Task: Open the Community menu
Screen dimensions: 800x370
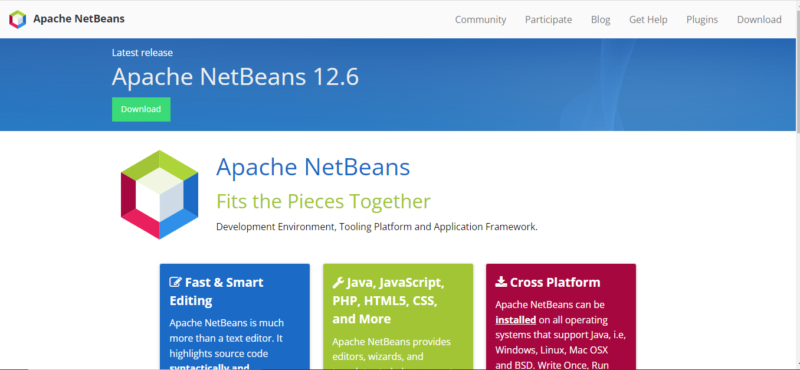Action: click(x=480, y=19)
